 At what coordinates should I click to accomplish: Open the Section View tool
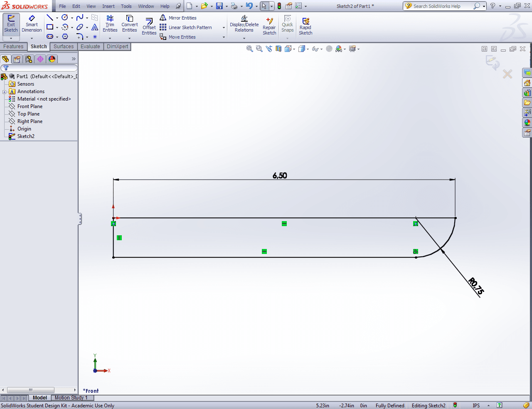click(x=278, y=49)
